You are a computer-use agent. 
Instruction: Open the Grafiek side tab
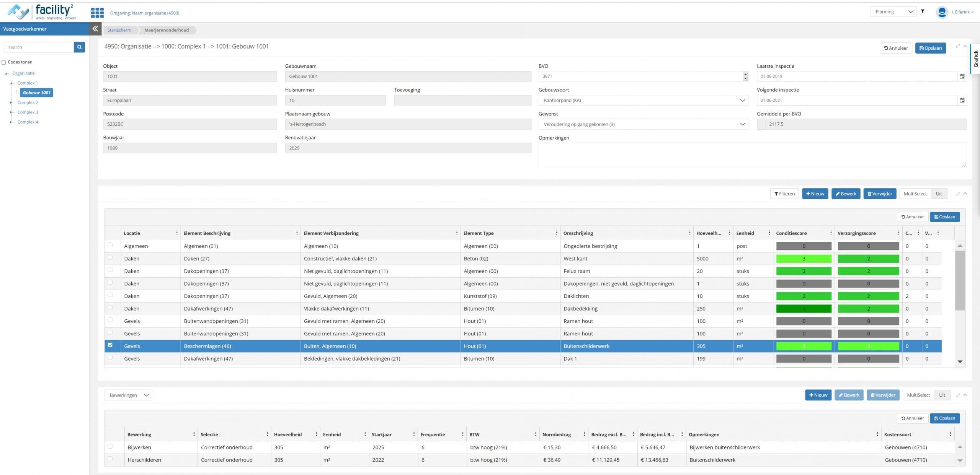(975, 59)
